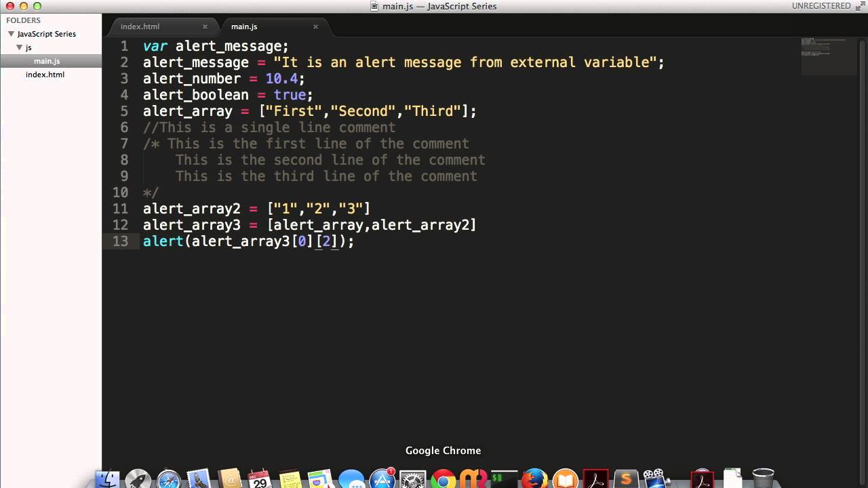Open System Preferences gear in dock
The height and width of the screenshot is (488, 868).
point(412,479)
